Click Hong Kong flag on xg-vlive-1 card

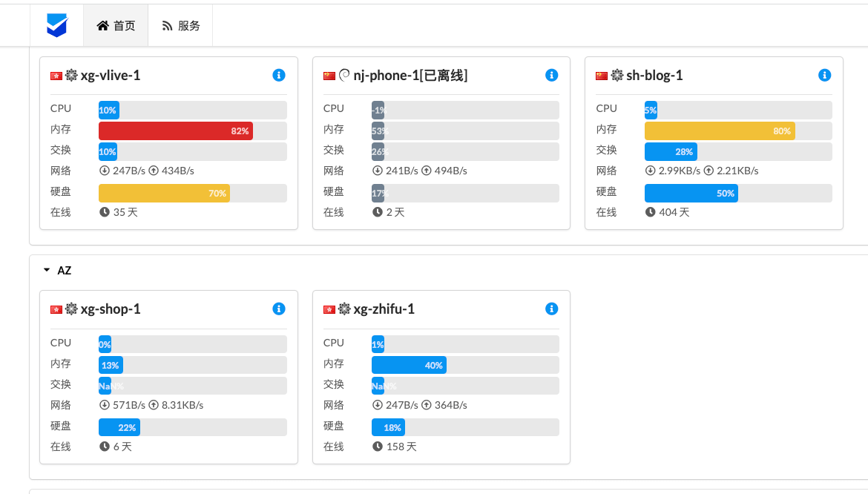(56, 76)
